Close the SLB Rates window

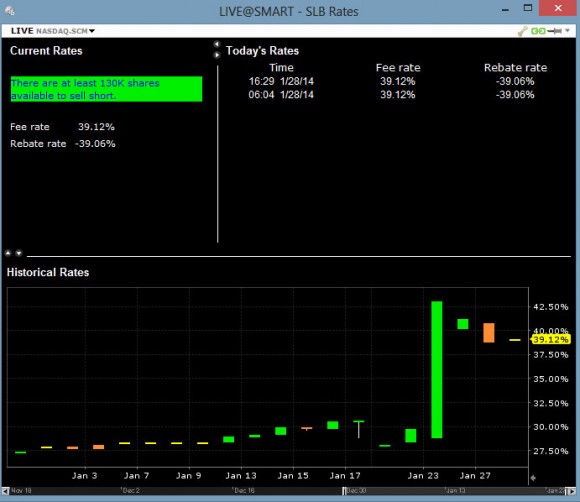(558, 8)
